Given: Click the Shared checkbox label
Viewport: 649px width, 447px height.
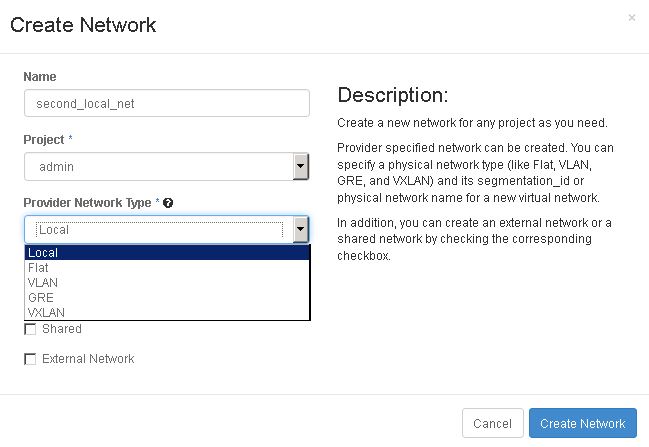Looking at the screenshot, I should 62,329.
